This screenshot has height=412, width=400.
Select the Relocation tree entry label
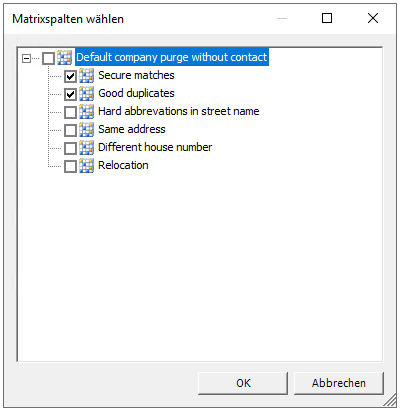point(123,165)
